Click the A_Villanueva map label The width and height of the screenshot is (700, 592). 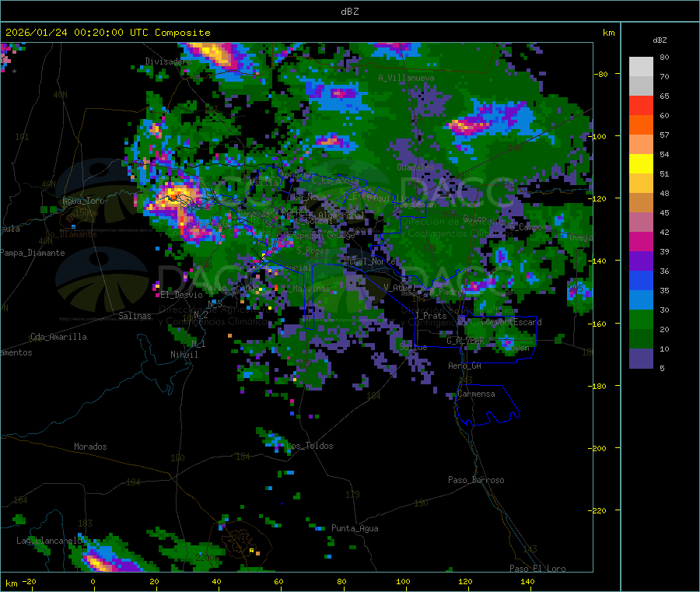406,78
